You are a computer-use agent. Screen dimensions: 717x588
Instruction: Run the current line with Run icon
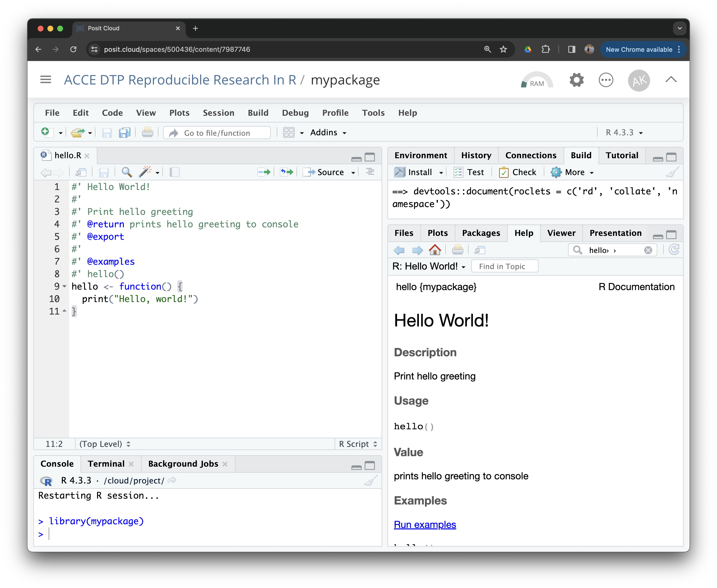[264, 172]
